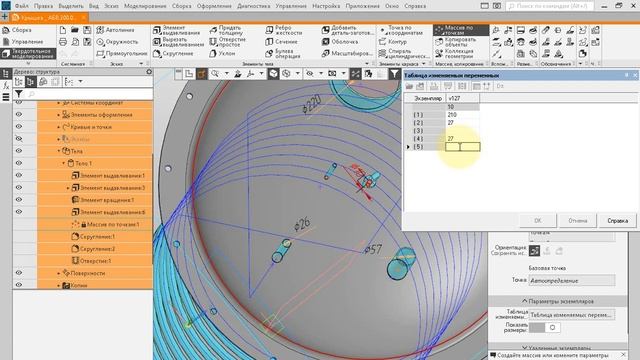The height and width of the screenshot is (360, 640).
Task: Open the Моделирование menu
Action: click(x=145, y=6)
